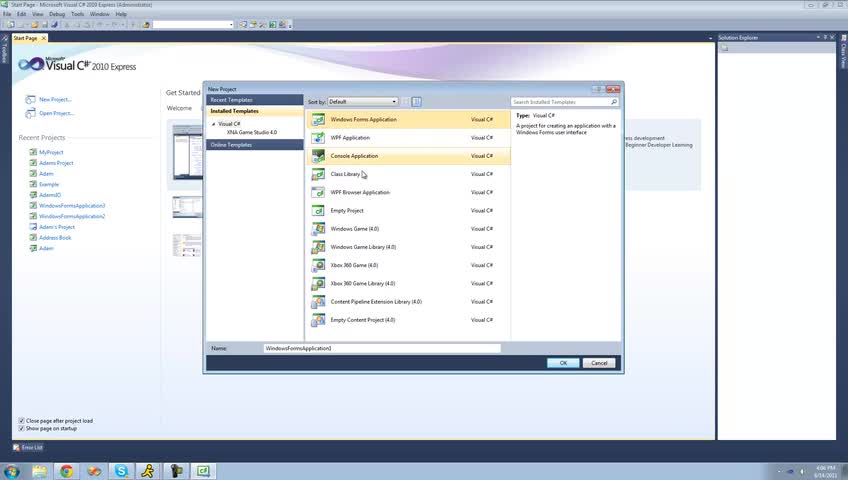This screenshot has height=480, width=848.
Task: Open the Tools menu
Action: 77,14
